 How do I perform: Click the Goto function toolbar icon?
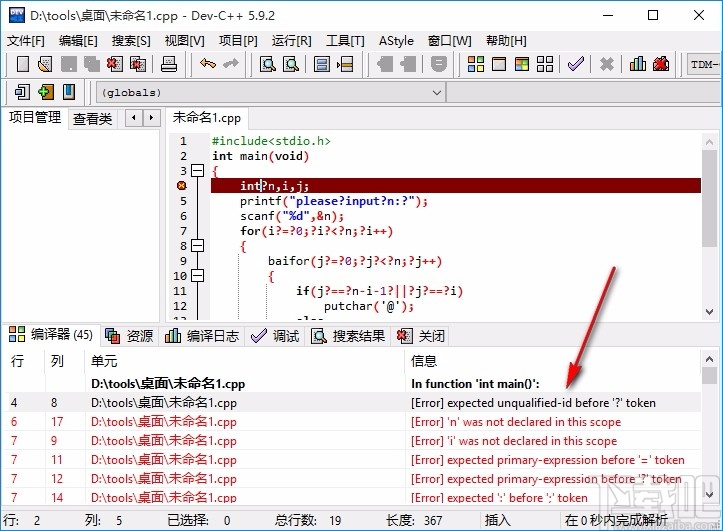[x=322, y=64]
